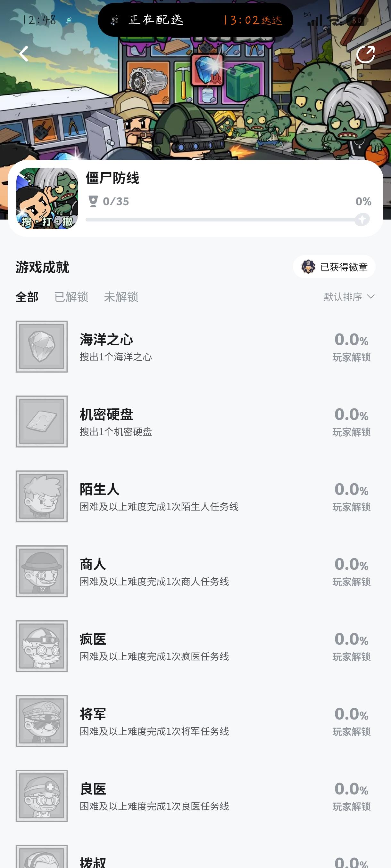Tap the achievement progress bar end marker
Screen dimensions: 391x868
(362, 220)
